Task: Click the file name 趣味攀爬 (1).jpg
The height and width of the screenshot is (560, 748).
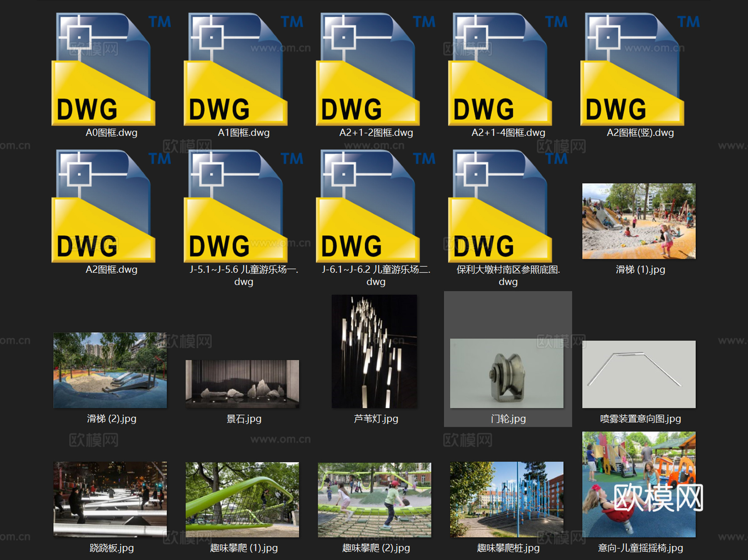Action: tap(244, 548)
